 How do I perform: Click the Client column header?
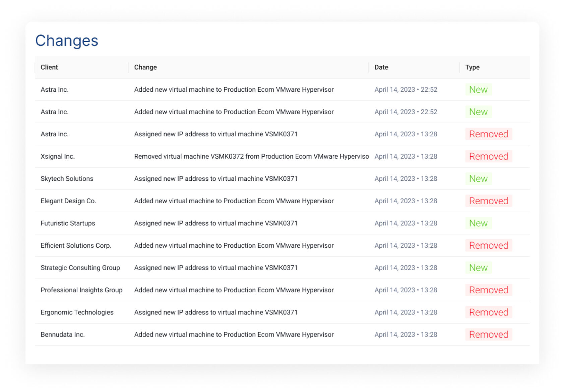click(x=49, y=67)
